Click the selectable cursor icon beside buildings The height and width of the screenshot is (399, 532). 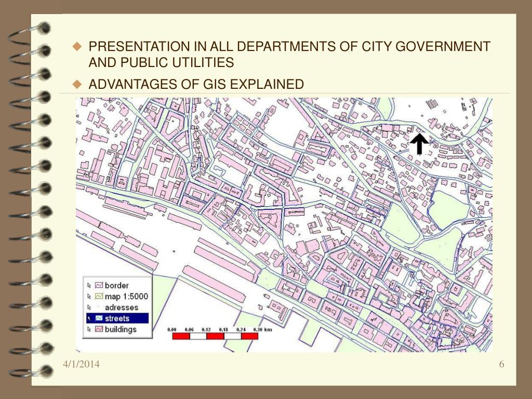[x=89, y=329]
